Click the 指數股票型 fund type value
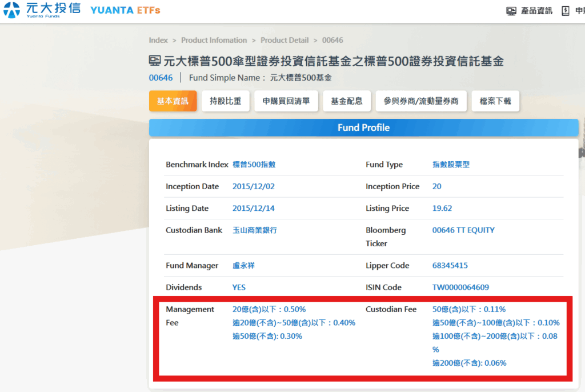The image size is (585, 392). 451,164
